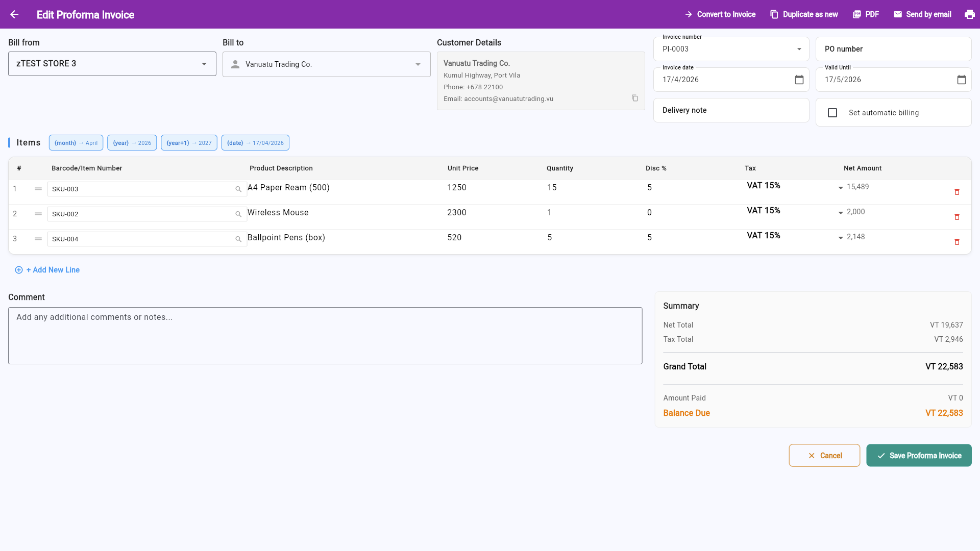Open tax dropdown for Ballpoint Pens
The image size is (980, 551).
pos(841,238)
